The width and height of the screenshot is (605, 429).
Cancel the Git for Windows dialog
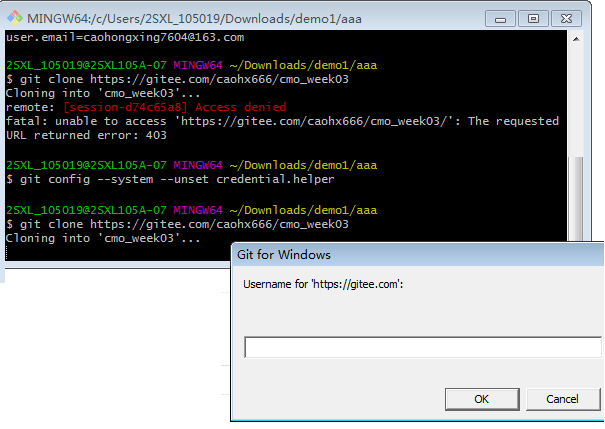pyautogui.click(x=563, y=399)
